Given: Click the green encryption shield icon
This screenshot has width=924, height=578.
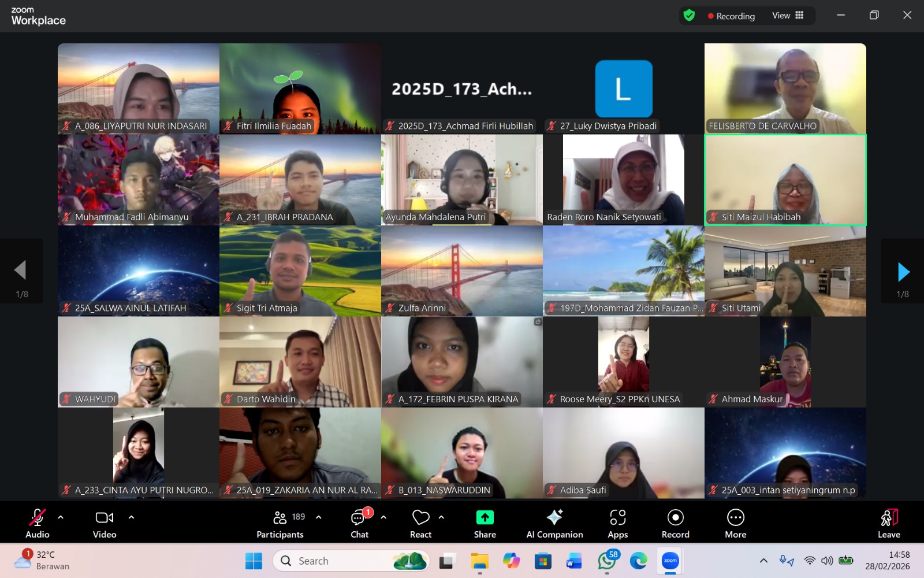Looking at the screenshot, I should [x=689, y=16].
